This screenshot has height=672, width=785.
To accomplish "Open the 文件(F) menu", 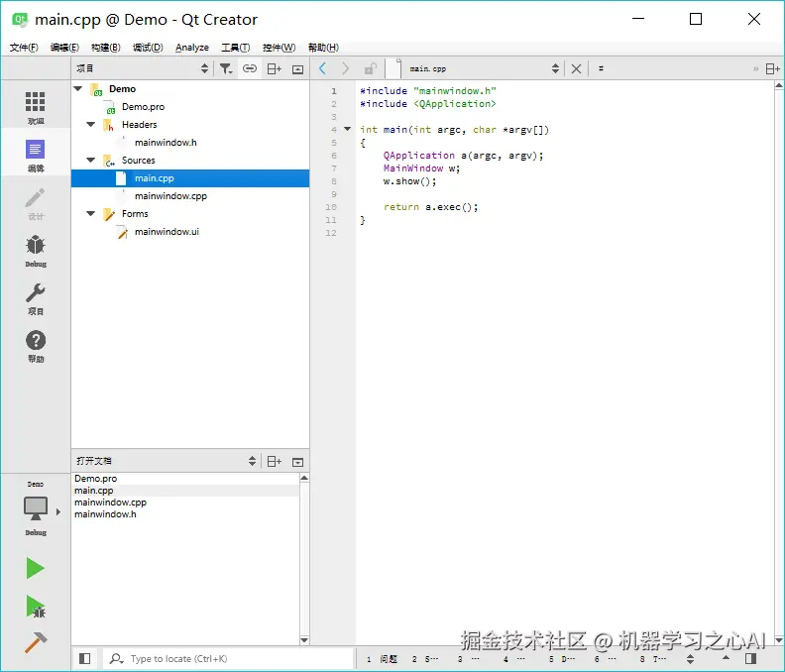I will (24, 48).
